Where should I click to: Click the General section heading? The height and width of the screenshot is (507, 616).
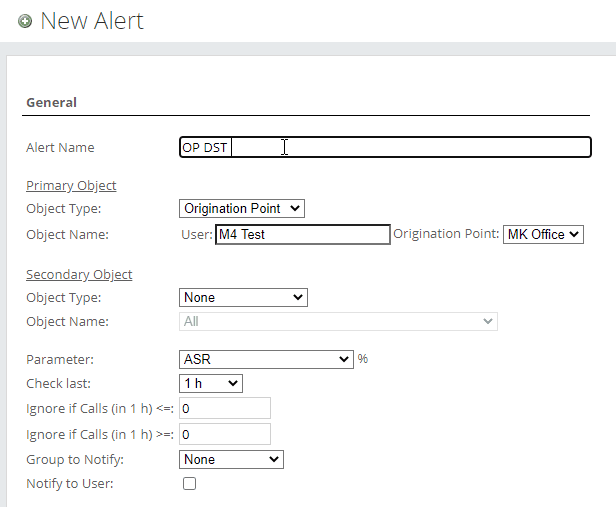coord(51,102)
